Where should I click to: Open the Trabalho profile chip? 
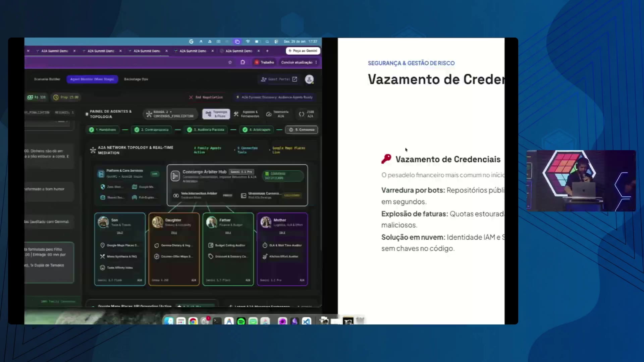tap(264, 62)
